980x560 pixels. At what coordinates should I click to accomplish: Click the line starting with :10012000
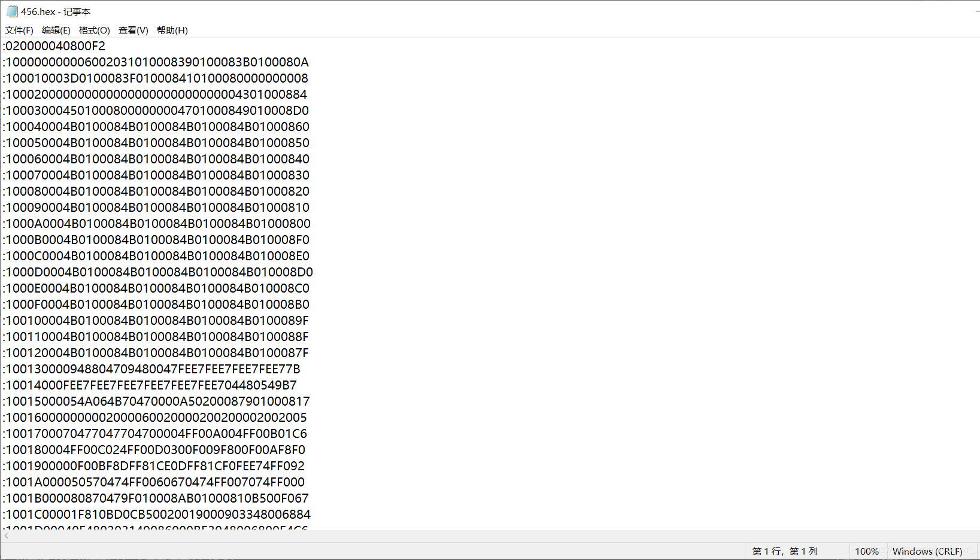pyautogui.click(x=156, y=353)
